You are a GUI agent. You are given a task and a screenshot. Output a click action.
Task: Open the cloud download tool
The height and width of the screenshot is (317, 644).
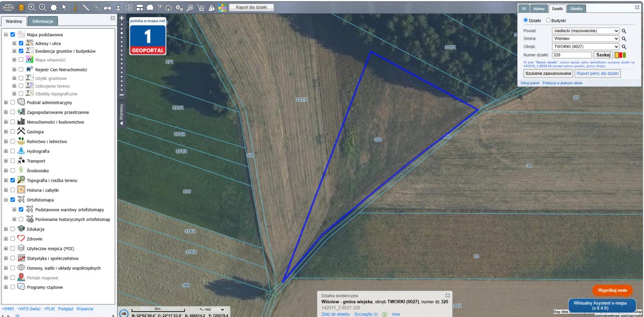pos(169,8)
